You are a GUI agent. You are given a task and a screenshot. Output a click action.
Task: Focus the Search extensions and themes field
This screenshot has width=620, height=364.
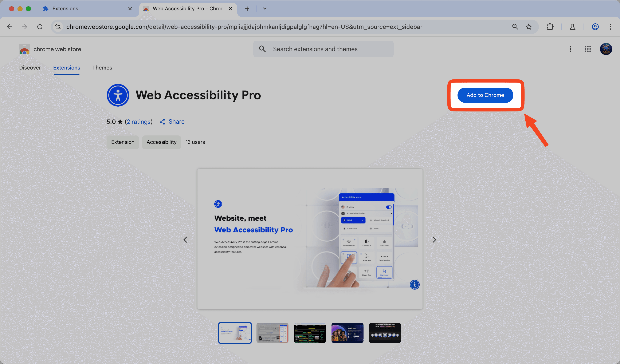[323, 49]
